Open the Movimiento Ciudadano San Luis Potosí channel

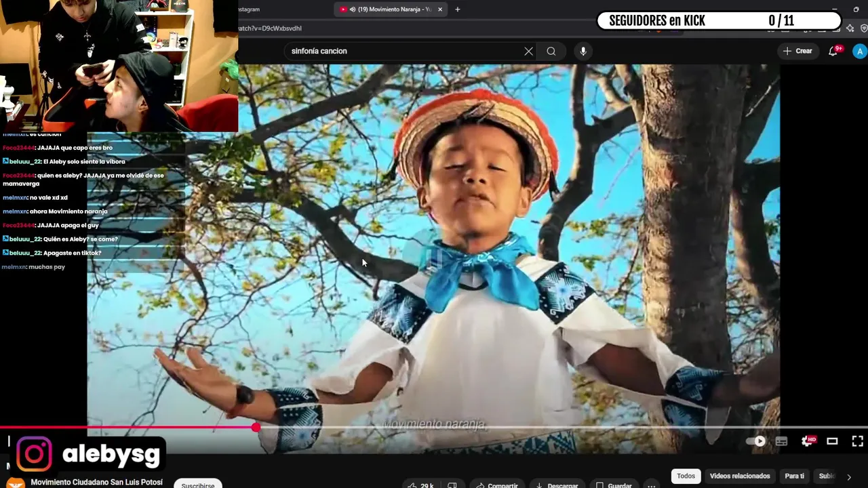click(96, 483)
